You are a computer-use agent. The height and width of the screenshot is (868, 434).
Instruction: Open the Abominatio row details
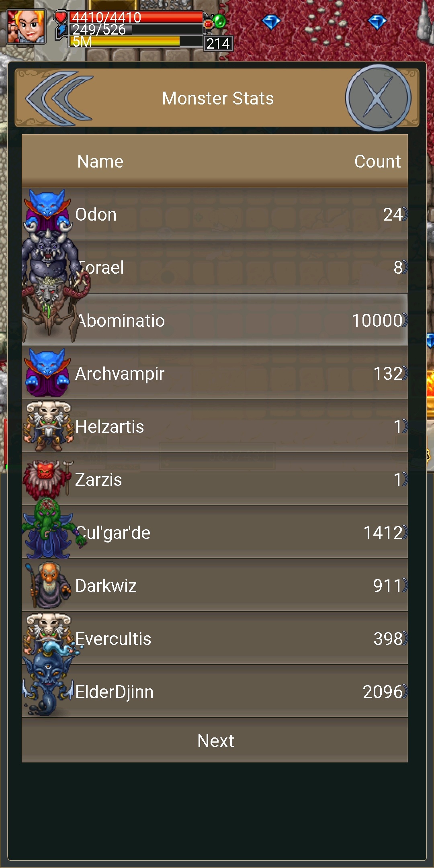coord(215,320)
